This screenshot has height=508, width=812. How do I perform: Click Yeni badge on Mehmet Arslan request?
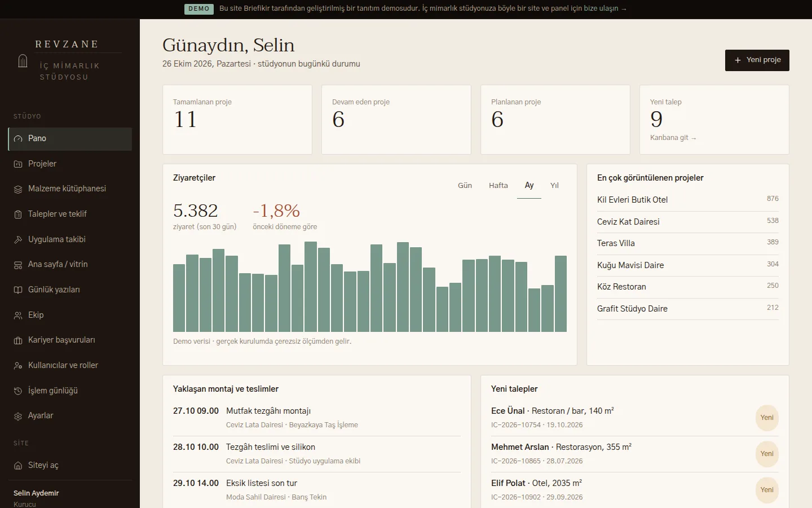click(767, 454)
